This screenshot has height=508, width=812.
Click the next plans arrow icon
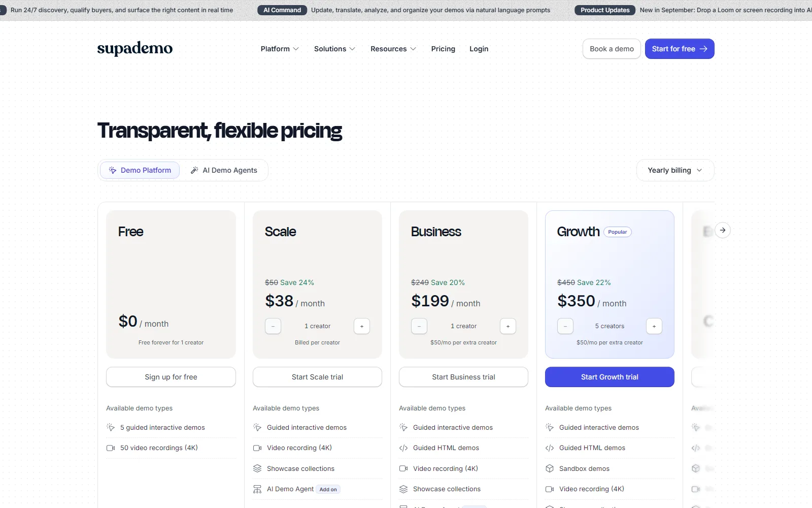723,230
